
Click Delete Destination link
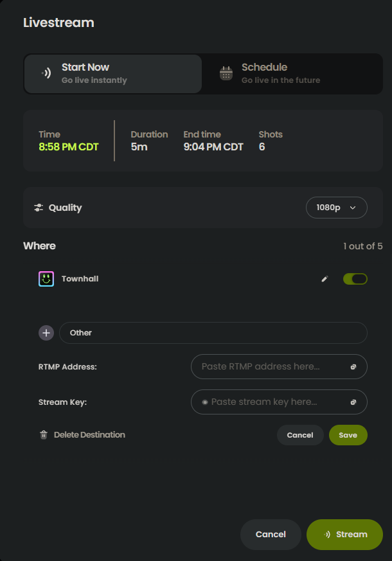89,434
